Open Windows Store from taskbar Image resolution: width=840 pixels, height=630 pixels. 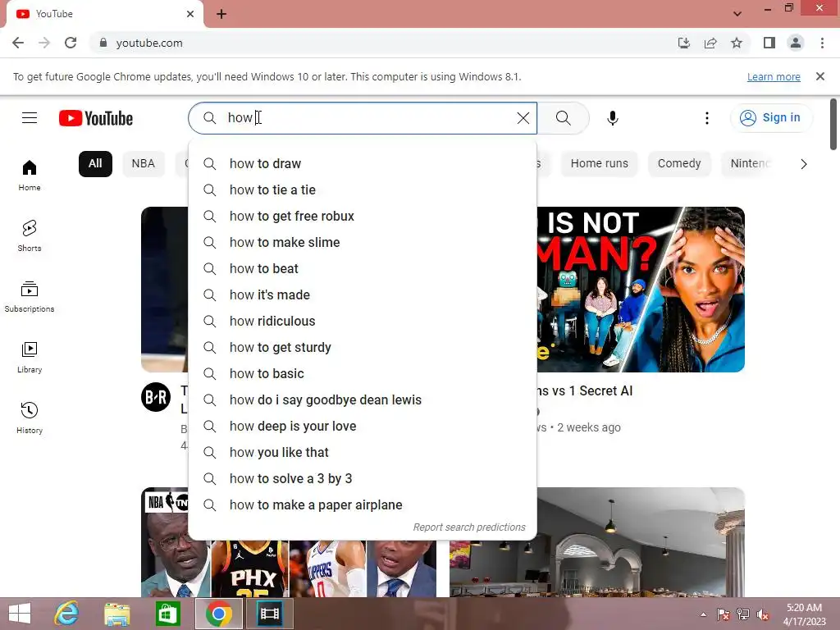pyautogui.click(x=167, y=614)
